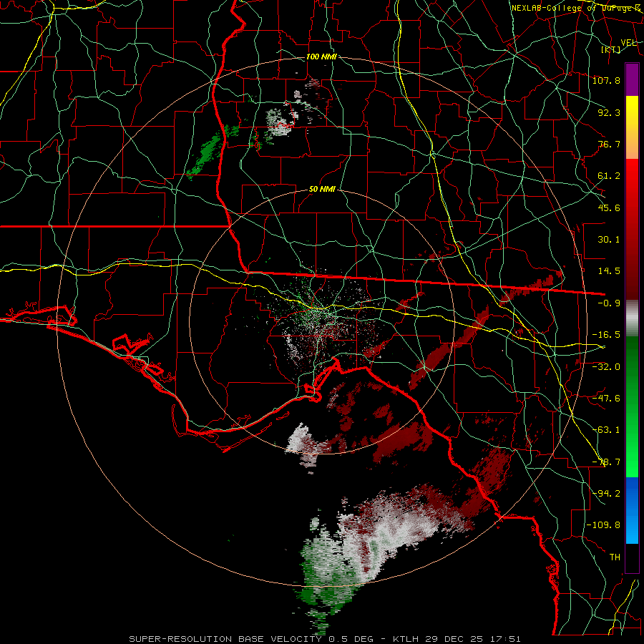The height and width of the screenshot is (644, 644).
Task: Click the VEL legend title
Action: (629, 42)
